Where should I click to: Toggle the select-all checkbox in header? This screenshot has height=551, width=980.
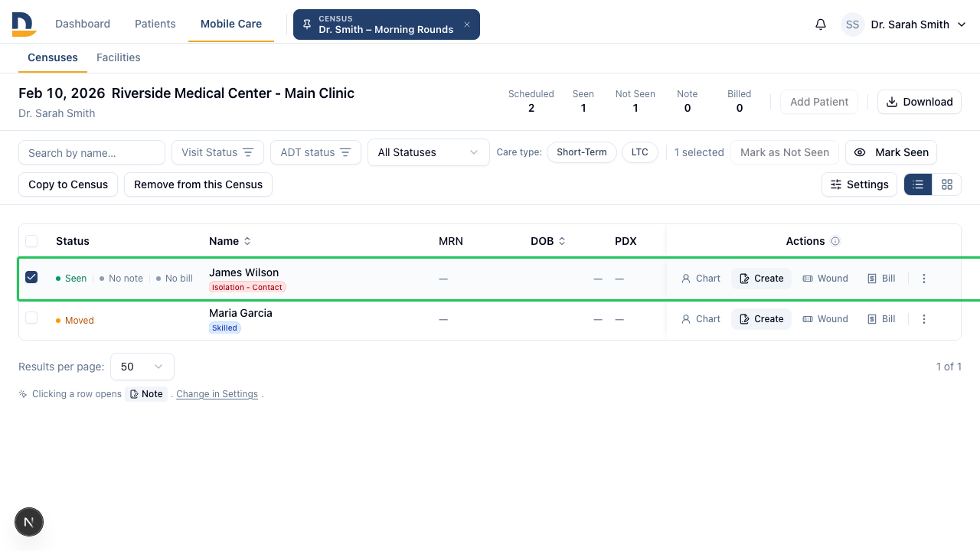31,241
